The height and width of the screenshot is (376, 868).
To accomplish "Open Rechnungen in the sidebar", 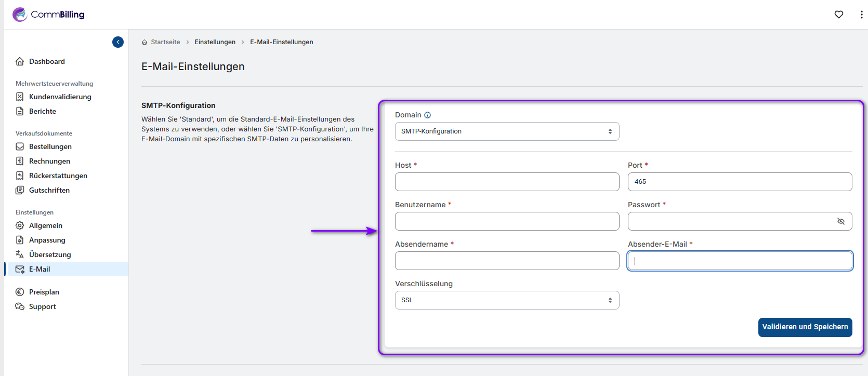I will point(49,161).
